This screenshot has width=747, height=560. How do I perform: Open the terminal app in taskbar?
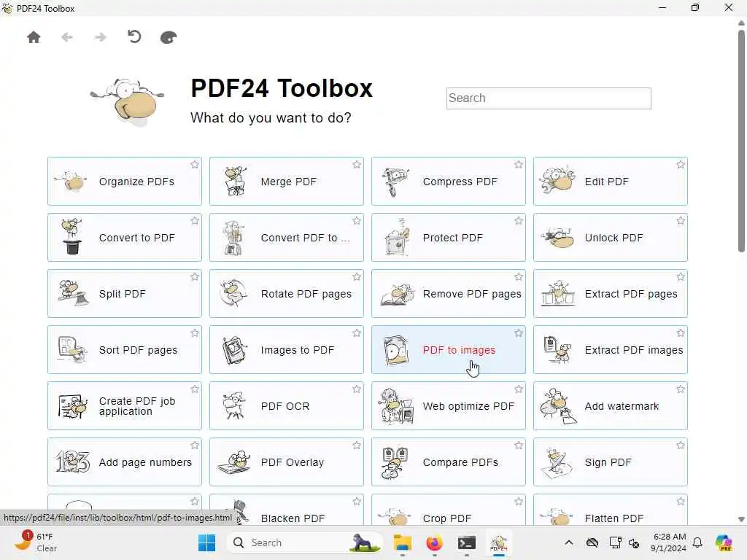[x=466, y=542]
